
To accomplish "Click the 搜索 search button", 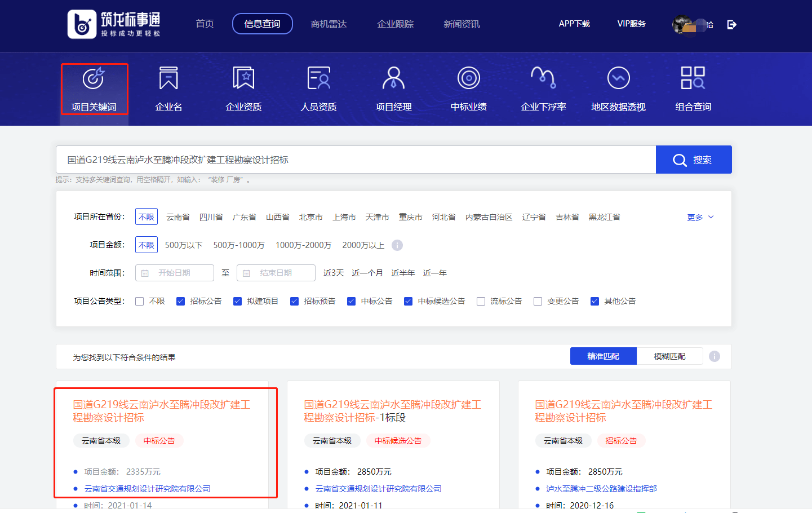I will [694, 160].
